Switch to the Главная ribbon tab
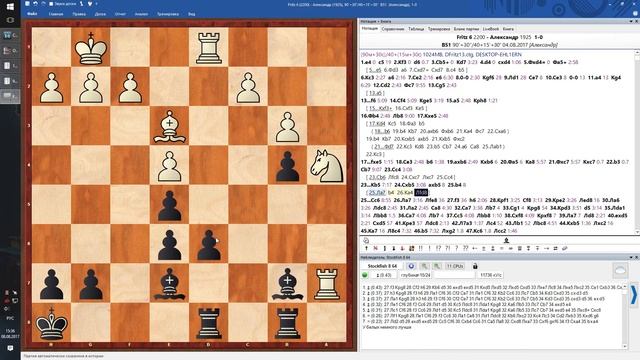This screenshot has width=640, height=360. tap(56, 14)
